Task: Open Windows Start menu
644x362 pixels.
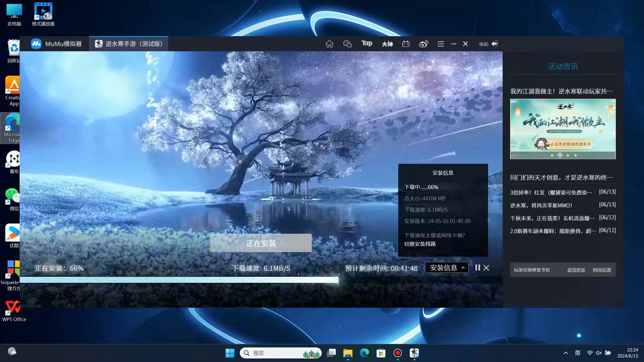Action: [230, 353]
